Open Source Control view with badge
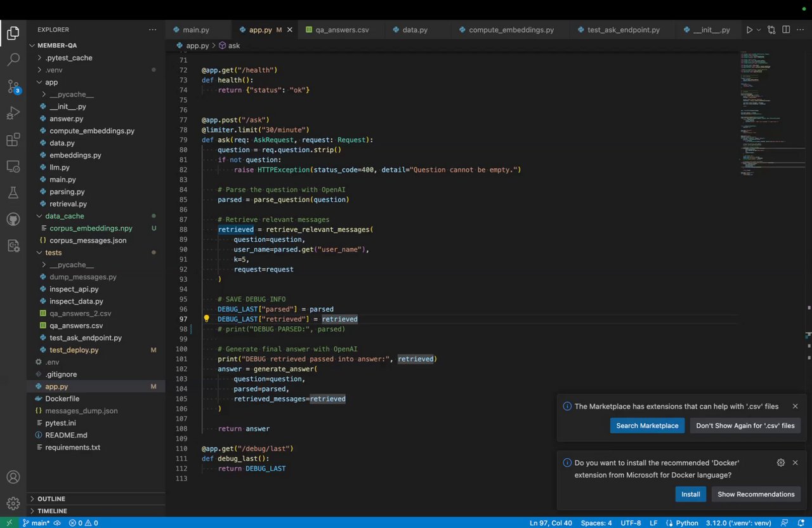812x528 pixels. (x=13, y=87)
